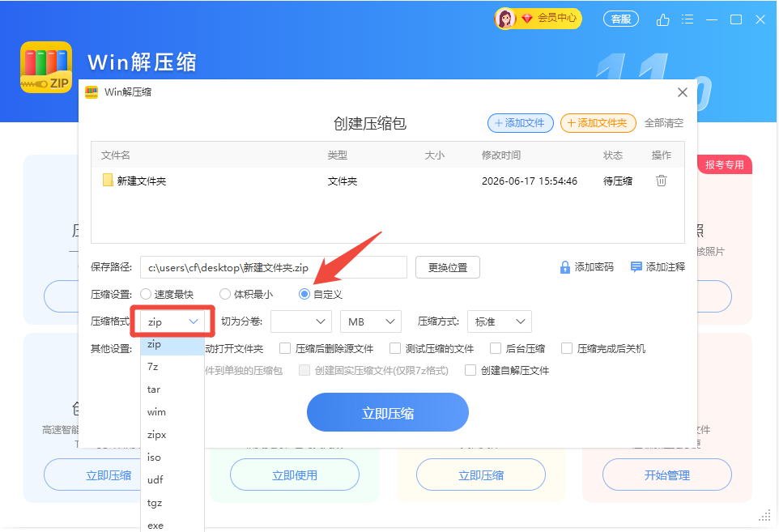Choose zipx in format list

[172, 435]
